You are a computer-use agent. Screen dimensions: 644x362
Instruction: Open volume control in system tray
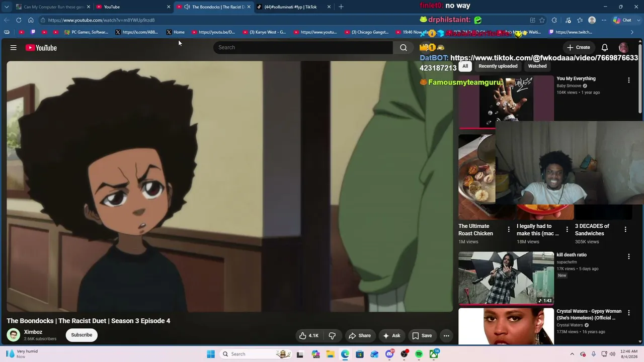pyautogui.click(x=613, y=354)
